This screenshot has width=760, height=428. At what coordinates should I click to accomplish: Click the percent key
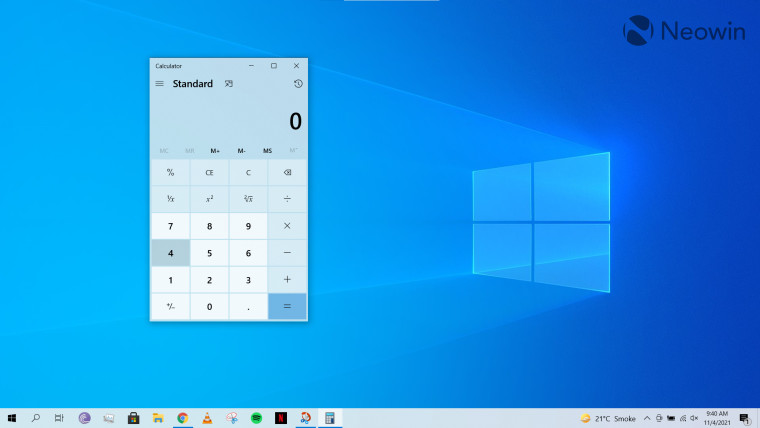coord(171,173)
